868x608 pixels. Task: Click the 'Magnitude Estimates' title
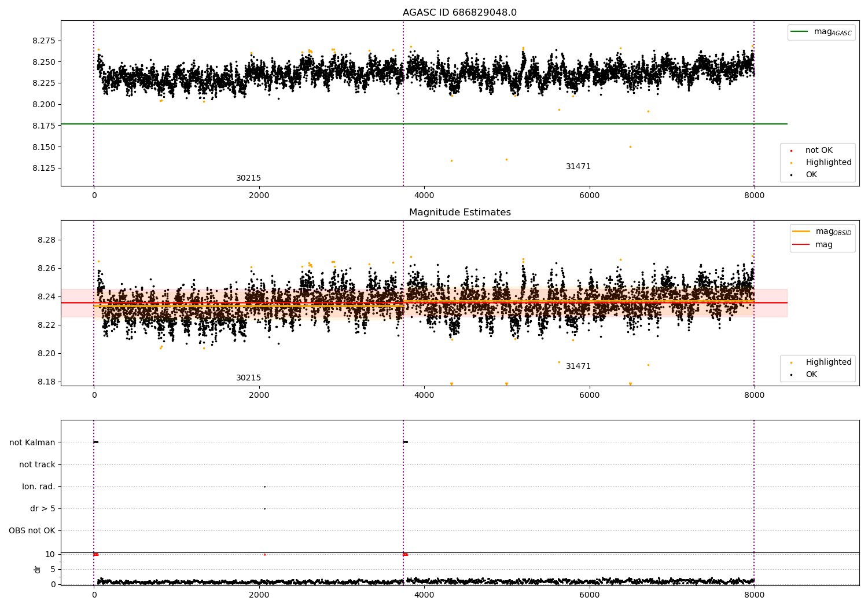tap(459, 213)
